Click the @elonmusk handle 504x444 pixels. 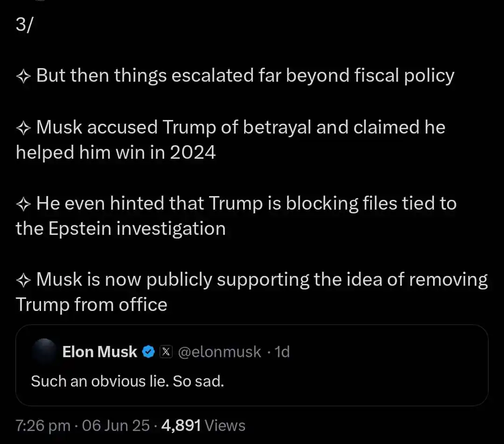tap(219, 352)
